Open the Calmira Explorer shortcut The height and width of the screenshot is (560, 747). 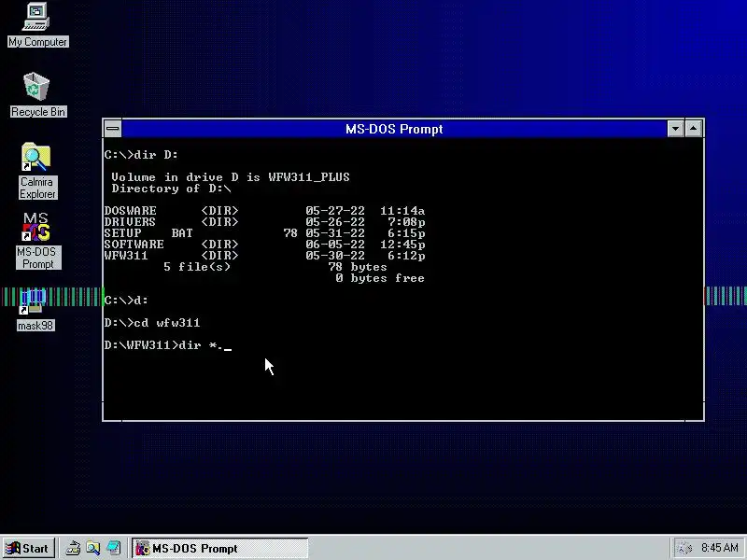37,171
